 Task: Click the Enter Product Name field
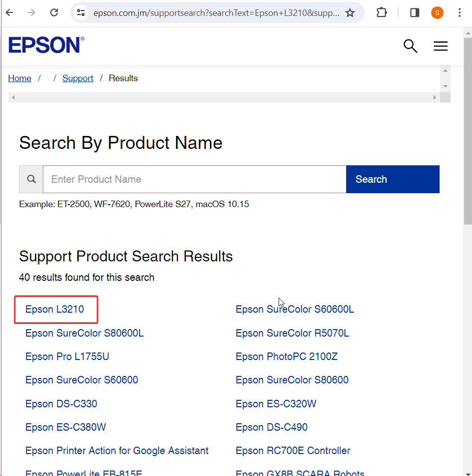click(x=194, y=179)
